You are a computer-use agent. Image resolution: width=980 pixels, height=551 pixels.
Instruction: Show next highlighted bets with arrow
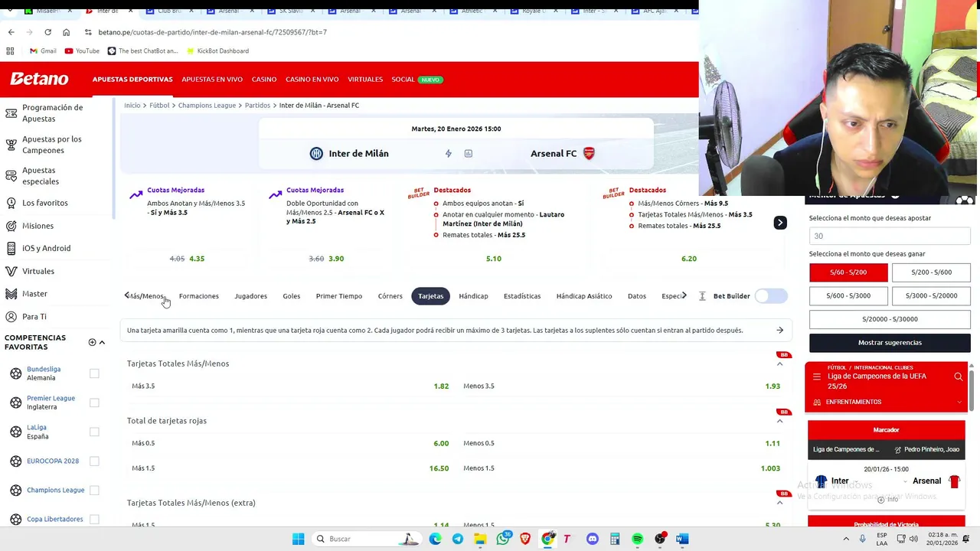click(x=780, y=223)
